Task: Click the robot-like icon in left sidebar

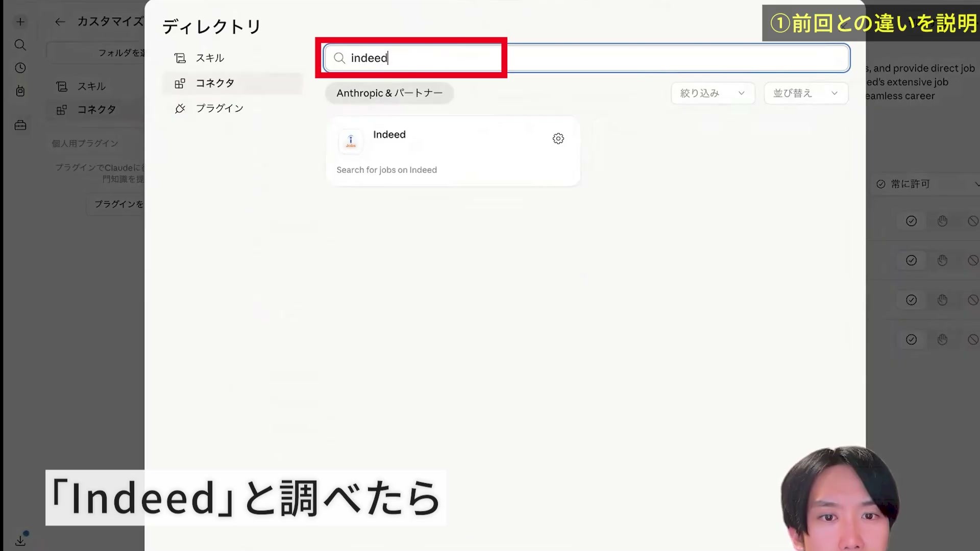Action: click(20, 91)
